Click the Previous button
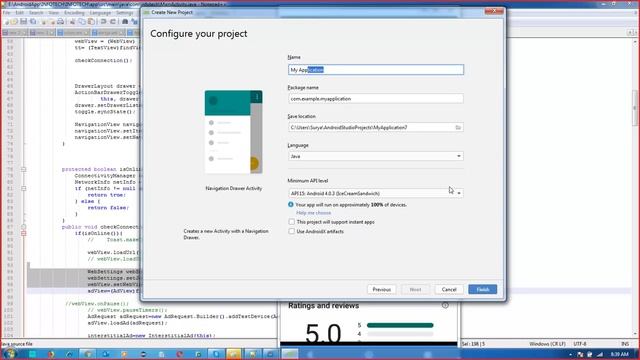This screenshot has height=360, width=640. click(x=381, y=289)
